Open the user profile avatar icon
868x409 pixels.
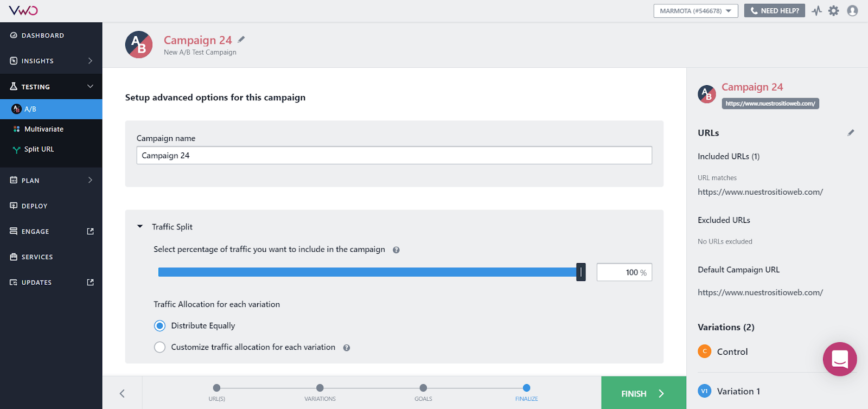click(x=852, y=11)
